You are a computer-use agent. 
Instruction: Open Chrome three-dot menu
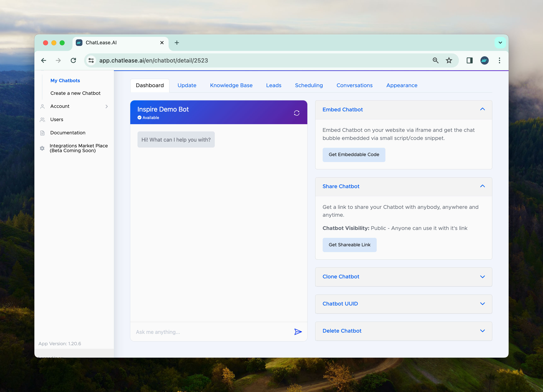tap(500, 61)
